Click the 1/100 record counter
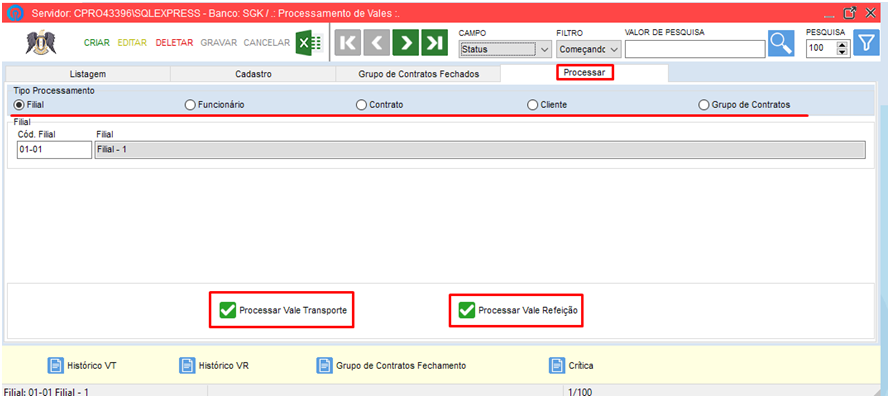Viewport: 890px width, 398px height. coord(580,392)
